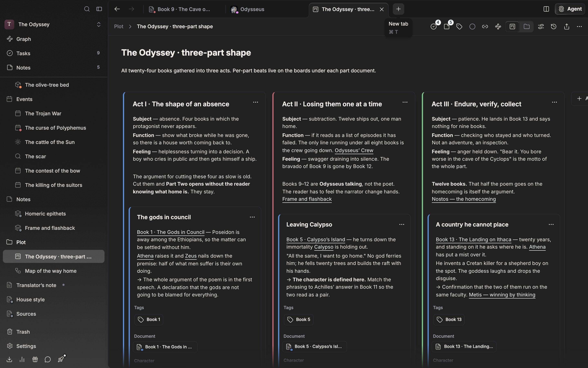Follow the Odysseus' Crew link
This screenshot has width=588, height=368.
coord(354,150)
